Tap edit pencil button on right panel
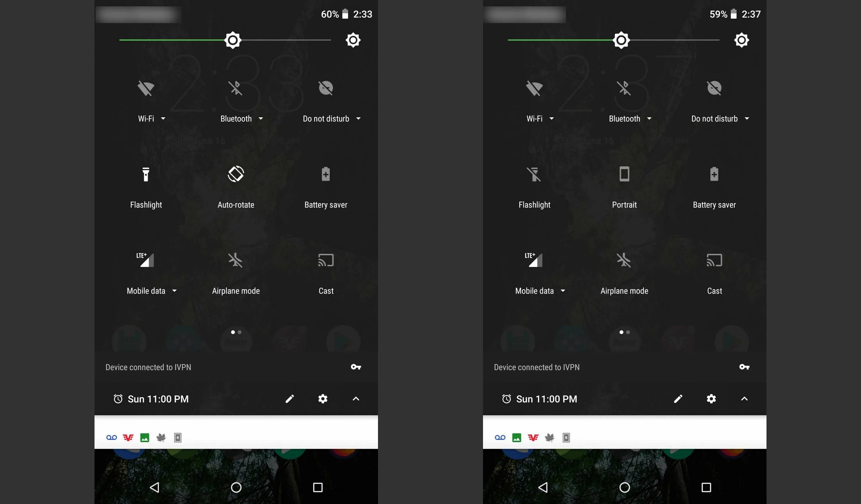861x504 pixels. 678,398
